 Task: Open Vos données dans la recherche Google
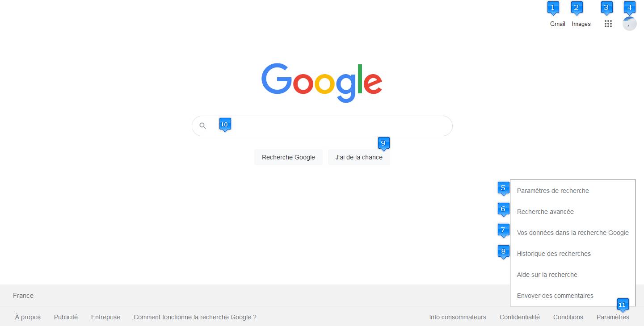click(x=572, y=233)
